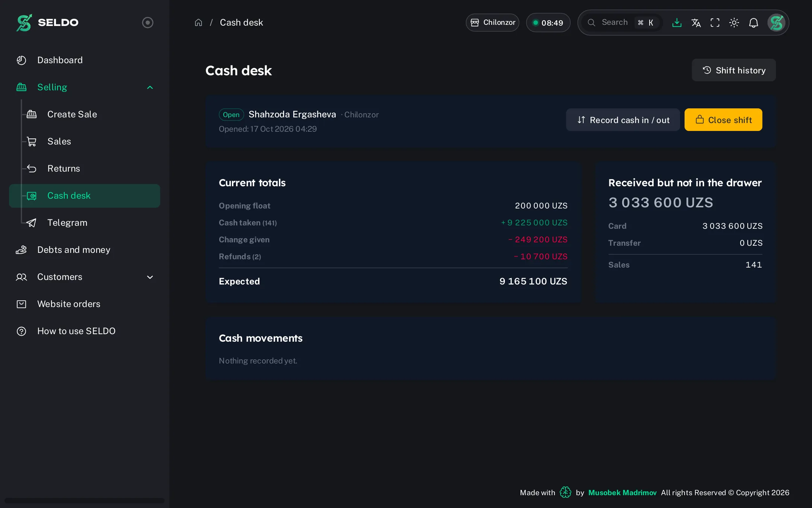812x508 pixels.
Task: Click the Open status badge
Action: 231,114
